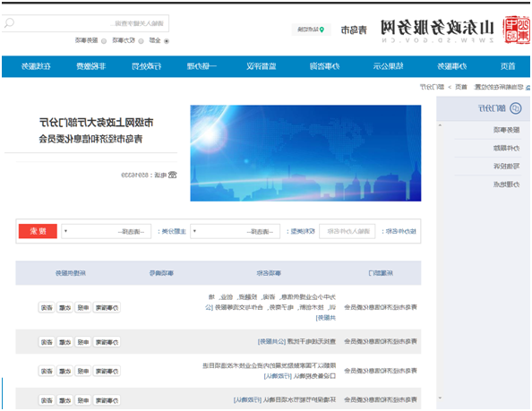Screen dimensions: 532x411
Task: Select 办理地点 in the left sidebar
Action: (x=506, y=184)
